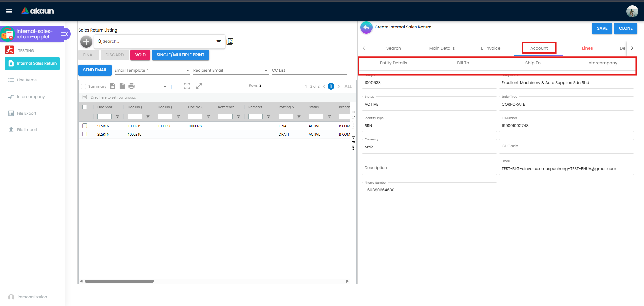This screenshot has height=306, width=644.
Task: Check the row for document 1000219
Action: pos(85,126)
